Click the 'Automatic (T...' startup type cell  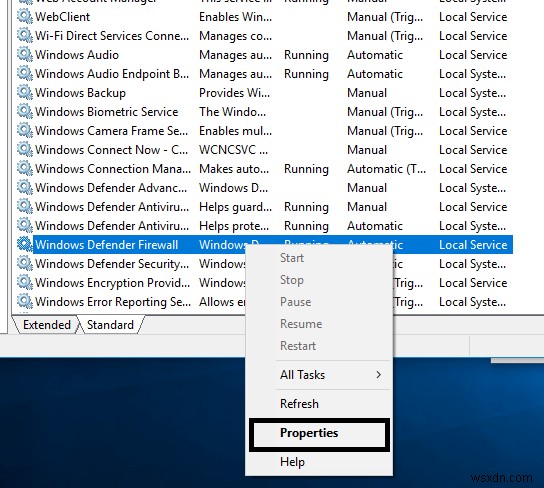(x=386, y=169)
